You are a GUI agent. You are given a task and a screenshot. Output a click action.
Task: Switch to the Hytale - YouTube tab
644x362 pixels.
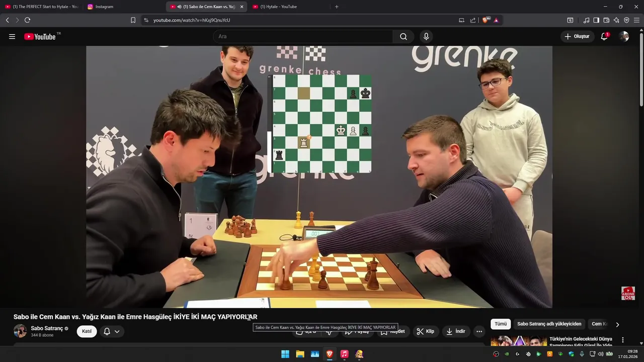(289, 7)
